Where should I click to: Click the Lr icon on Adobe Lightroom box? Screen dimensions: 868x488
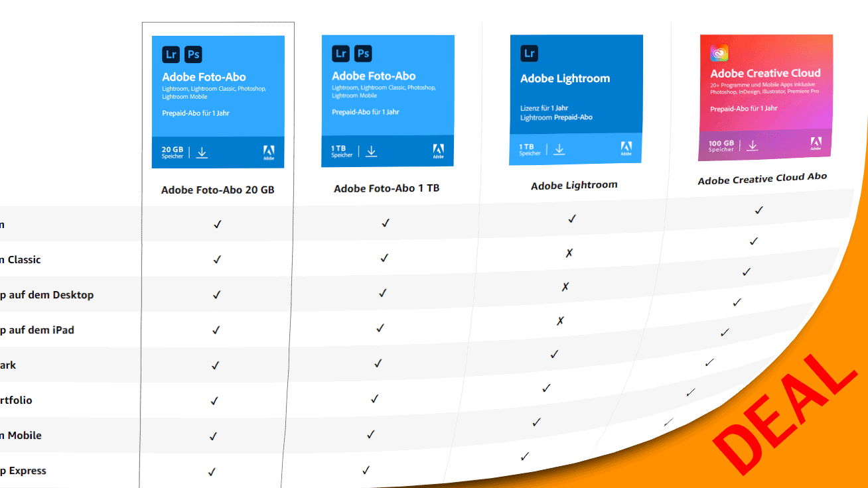(x=528, y=53)
